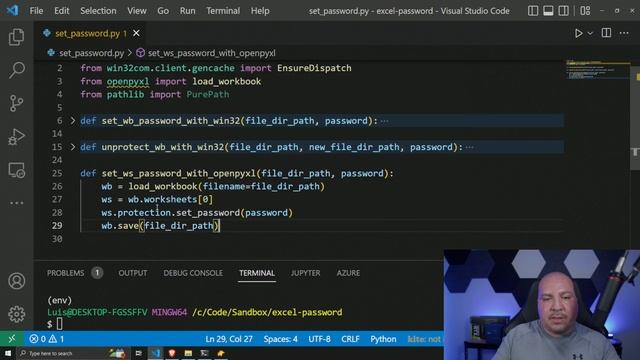
Task: Click in the terminal prompt input
Action: pyautogui.click(x=60, y=324)
